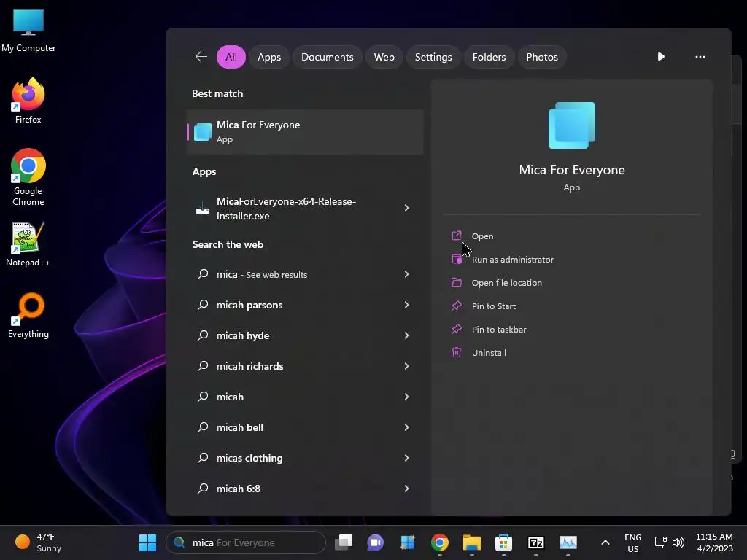This screenshot has width=747, height=560.
Task: Show more filters with the play arrow
Action: click(x=661, y=57)
